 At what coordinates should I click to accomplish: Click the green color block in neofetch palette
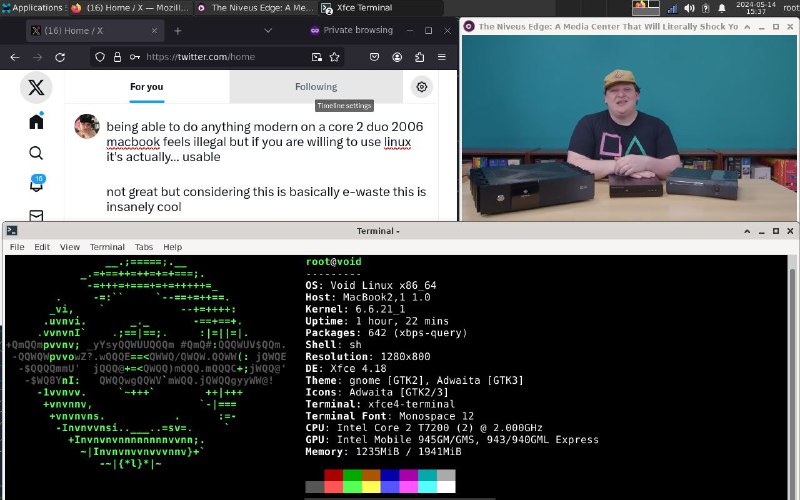[x=353, y=476]
